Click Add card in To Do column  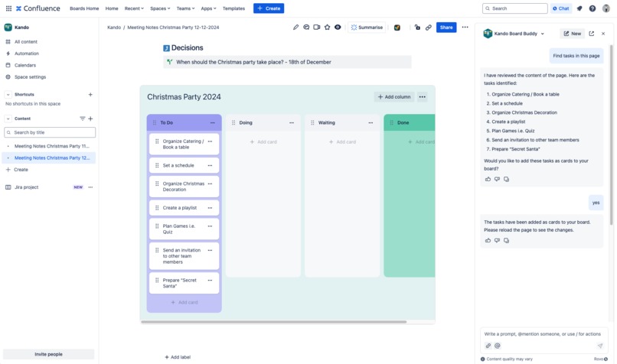click(184, 302)
